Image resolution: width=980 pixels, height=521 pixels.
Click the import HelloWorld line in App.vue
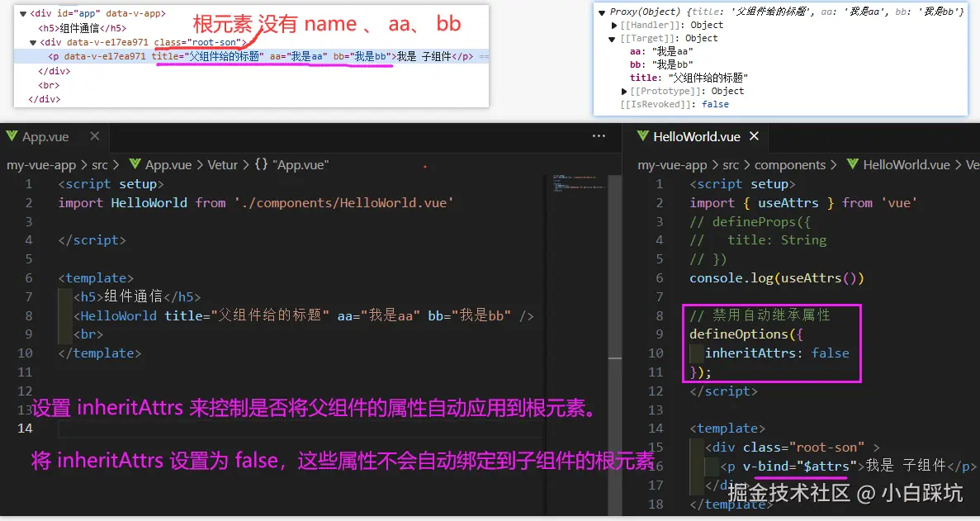pos(256,202)
